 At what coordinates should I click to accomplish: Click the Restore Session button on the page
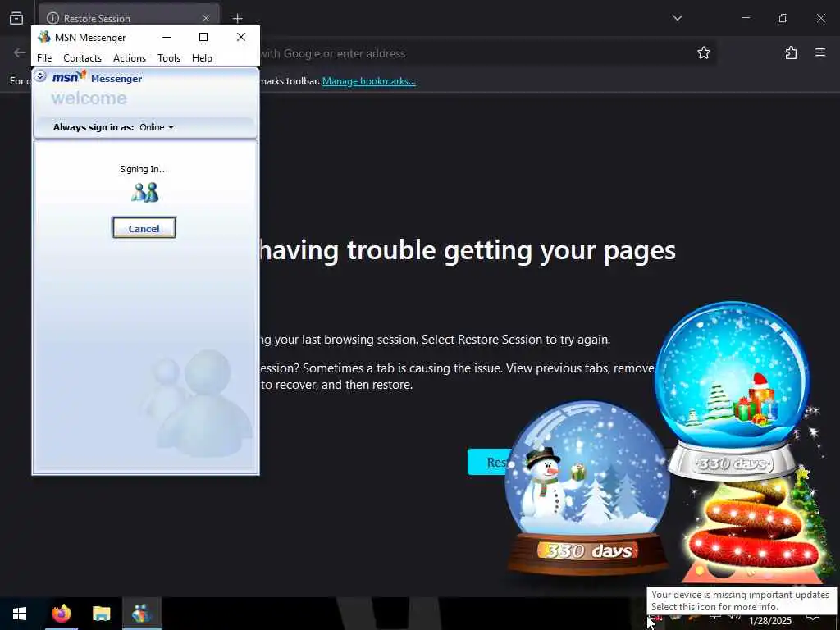coord(489,462)
